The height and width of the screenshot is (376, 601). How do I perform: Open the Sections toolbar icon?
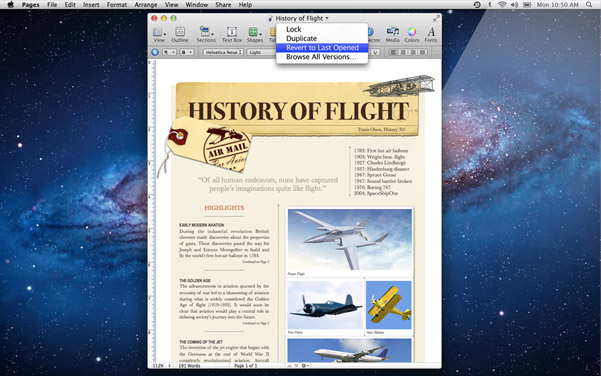tap(206, 34)
